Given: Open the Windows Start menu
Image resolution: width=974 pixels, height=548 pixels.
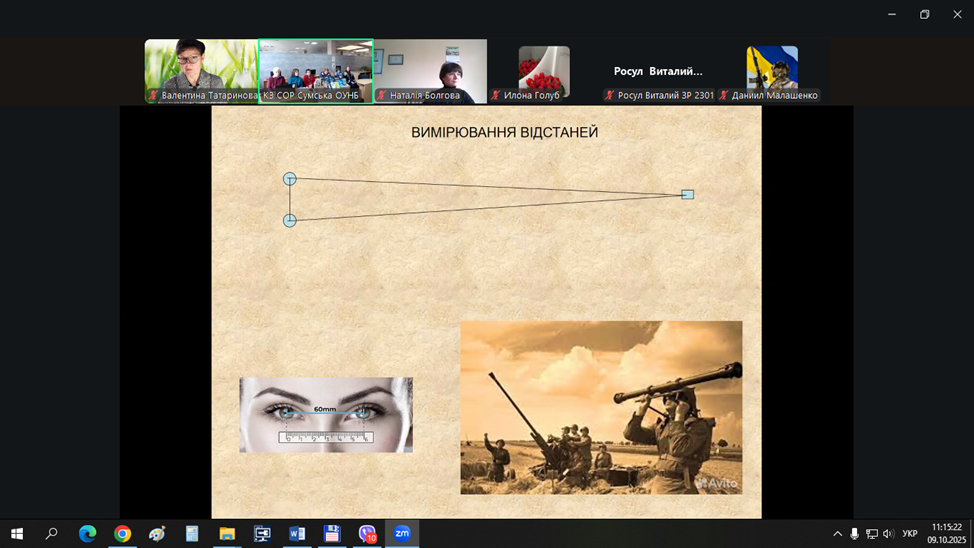Looking at the screenshot, I should point(17,534).
